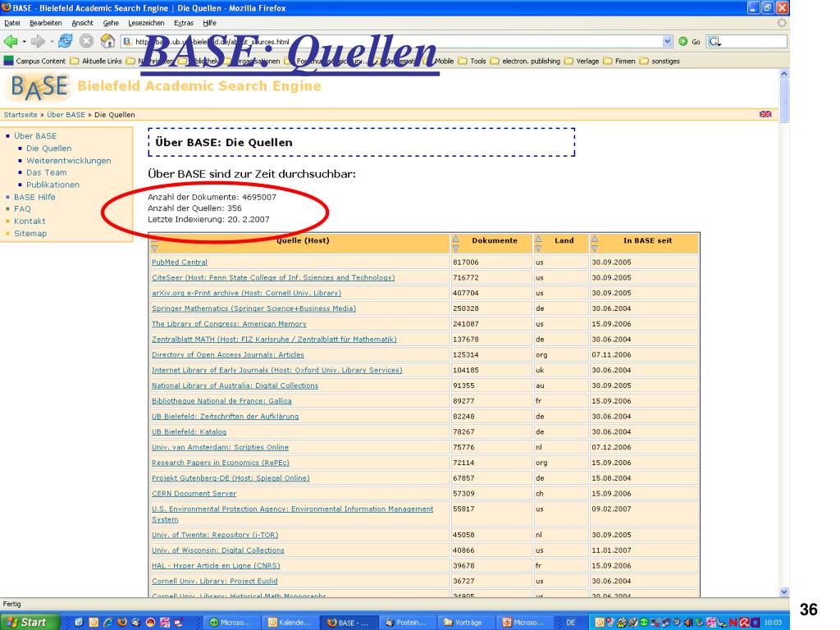Open the Vorträge taskbar folder

click(x=463, y=623)
